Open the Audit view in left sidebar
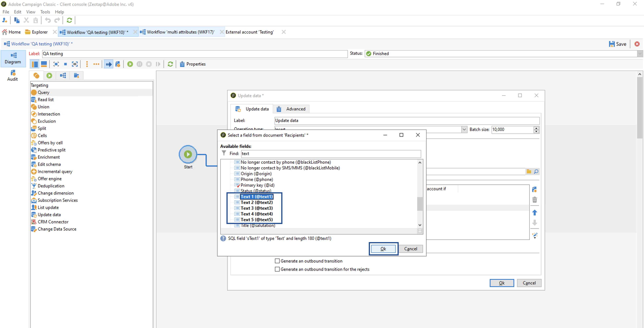This screenshot has height=328, width=644. tap(13, 75)
